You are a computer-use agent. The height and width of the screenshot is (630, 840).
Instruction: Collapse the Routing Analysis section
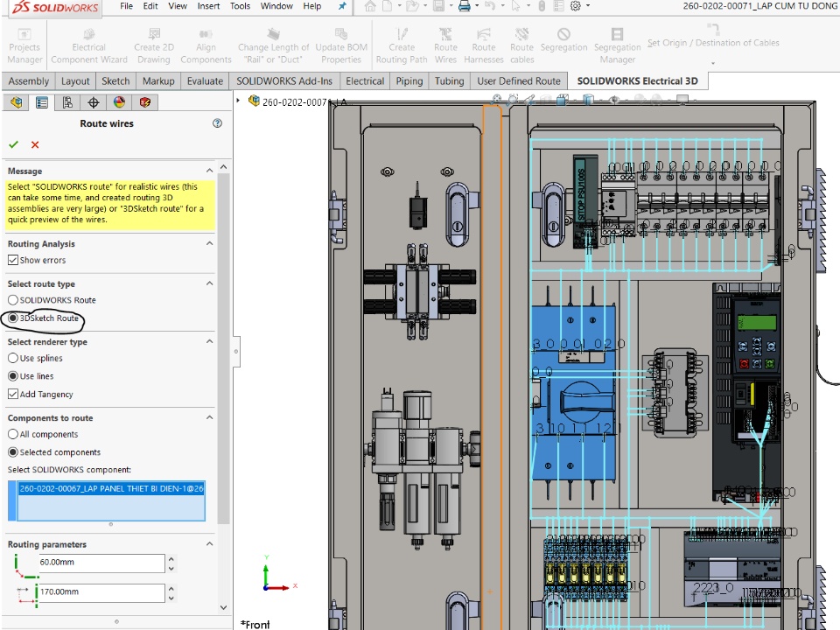210,244
